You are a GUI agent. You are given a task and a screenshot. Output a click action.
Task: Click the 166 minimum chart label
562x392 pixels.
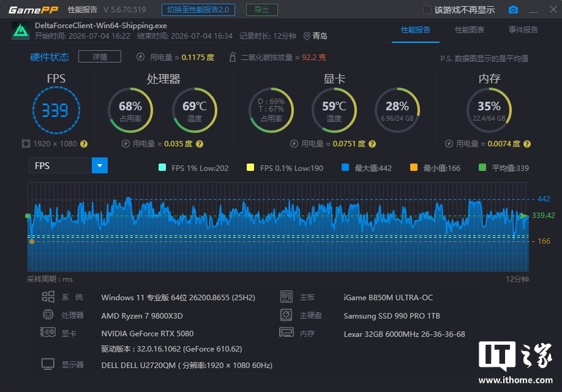544,241
